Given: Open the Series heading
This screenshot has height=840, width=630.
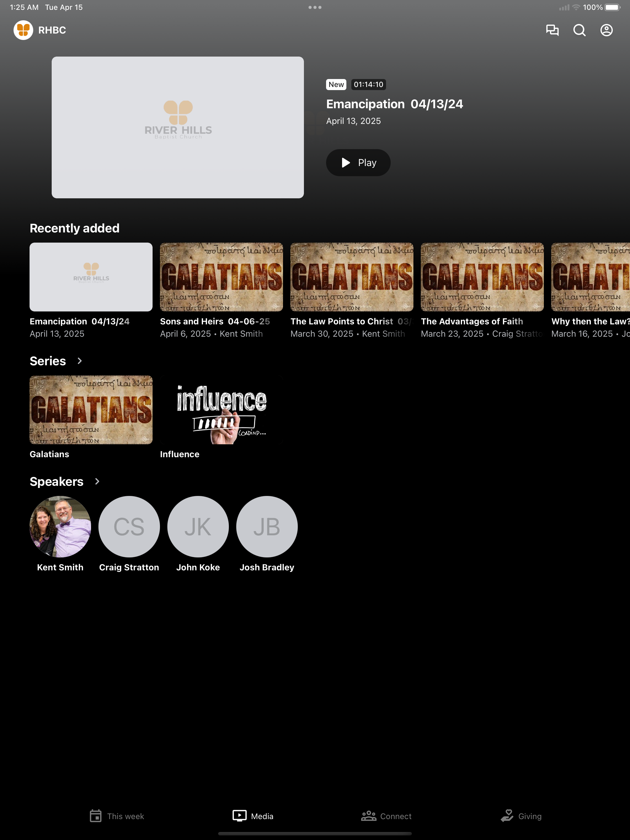Looking at the screenshot, I should [48, 361].
